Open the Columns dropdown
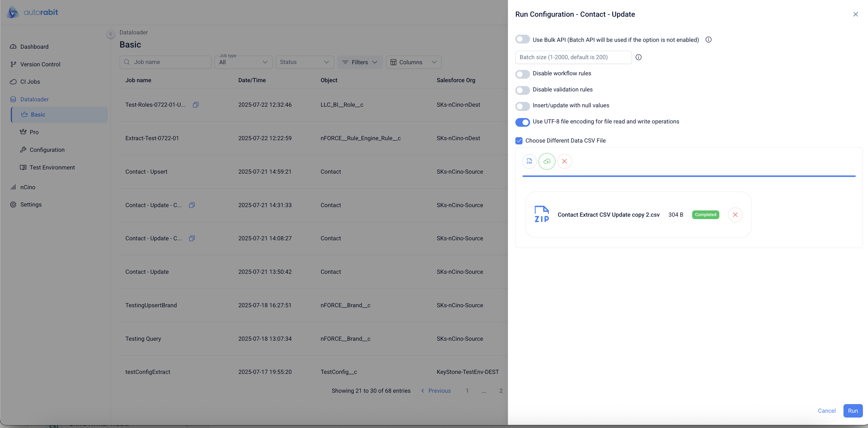The height and width of the screenshot is (428, 868). coord(413,62)
